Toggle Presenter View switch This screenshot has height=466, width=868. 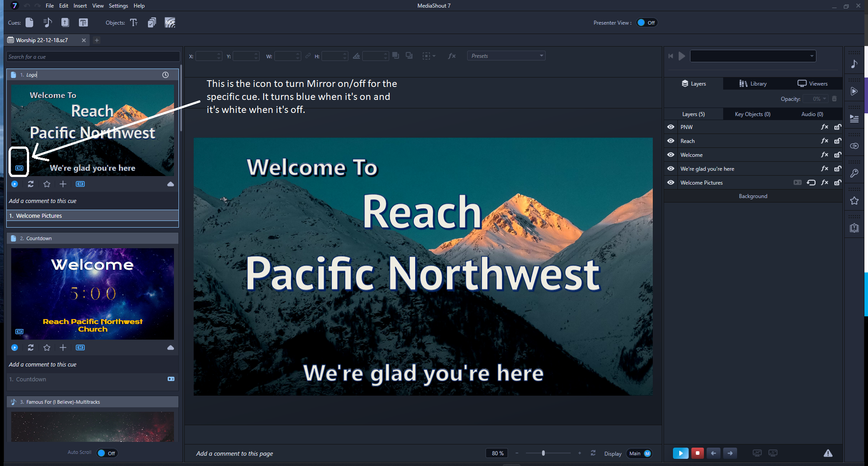646,23
